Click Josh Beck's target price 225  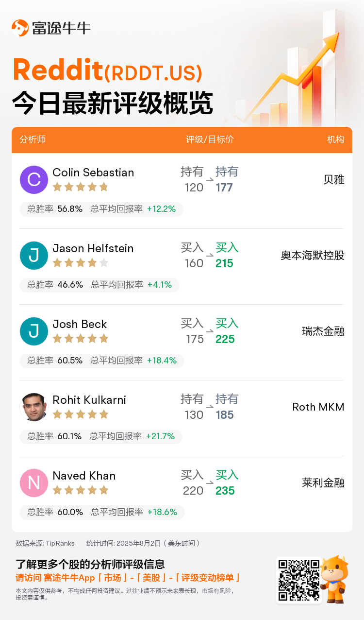coord(225,339)
